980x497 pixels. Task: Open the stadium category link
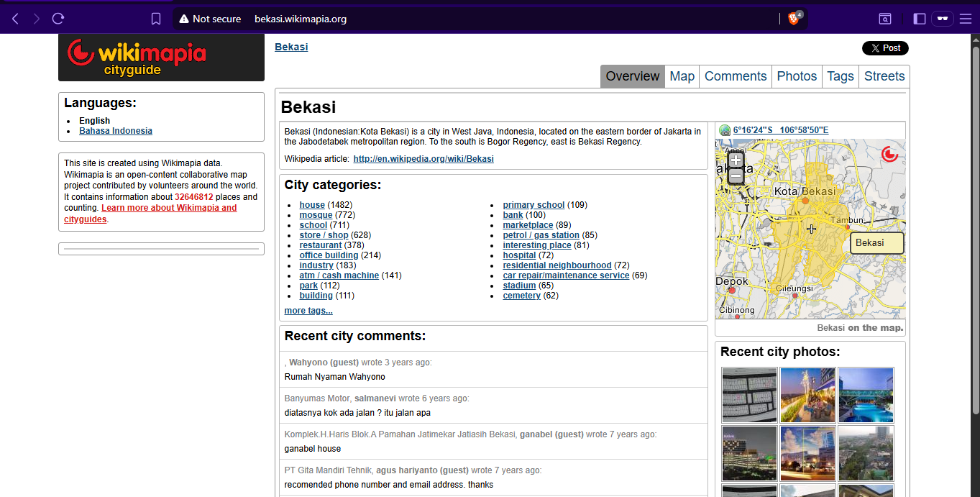point(520,286)
